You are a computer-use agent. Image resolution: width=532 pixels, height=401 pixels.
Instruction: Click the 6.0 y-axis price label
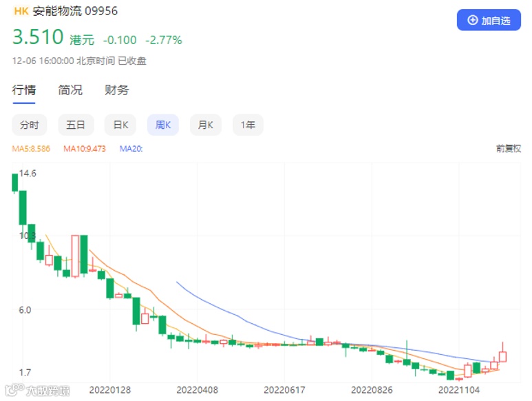pyautogui.click(x=25, y=309)
